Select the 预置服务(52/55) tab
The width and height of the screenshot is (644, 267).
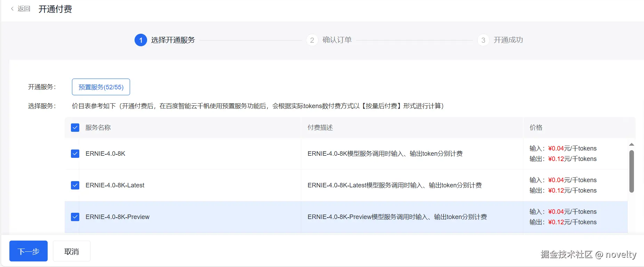tap(101, 87)
